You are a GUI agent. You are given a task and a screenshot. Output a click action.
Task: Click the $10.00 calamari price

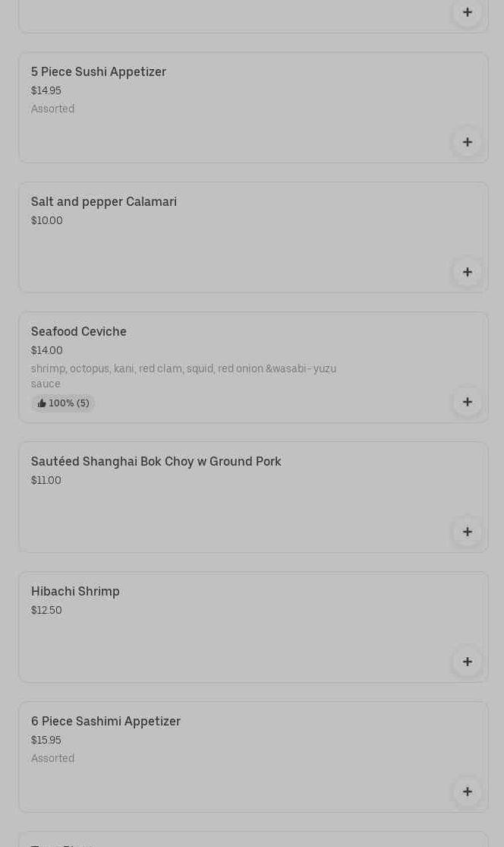point(47,221)
